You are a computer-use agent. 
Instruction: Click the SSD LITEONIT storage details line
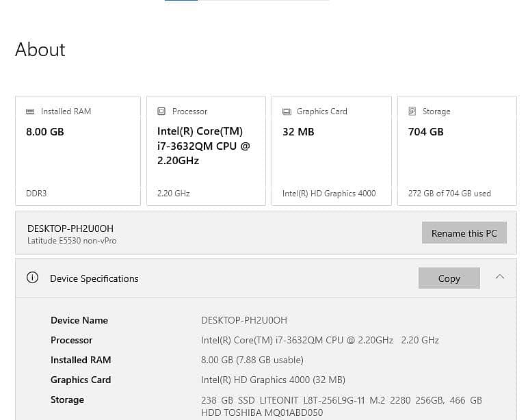click(x=341, y=400)
